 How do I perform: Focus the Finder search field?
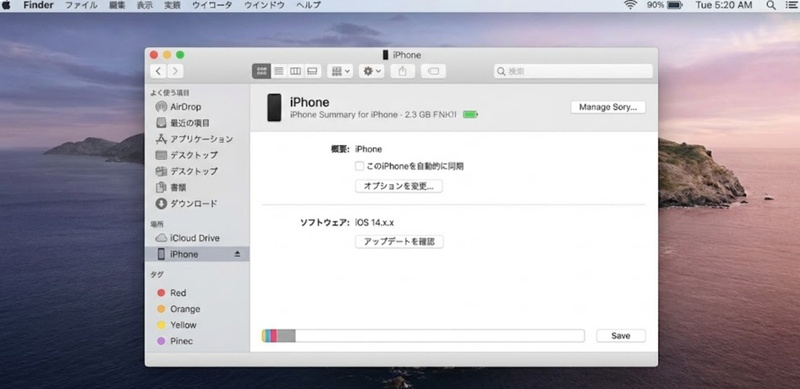(x=573, y=71)
